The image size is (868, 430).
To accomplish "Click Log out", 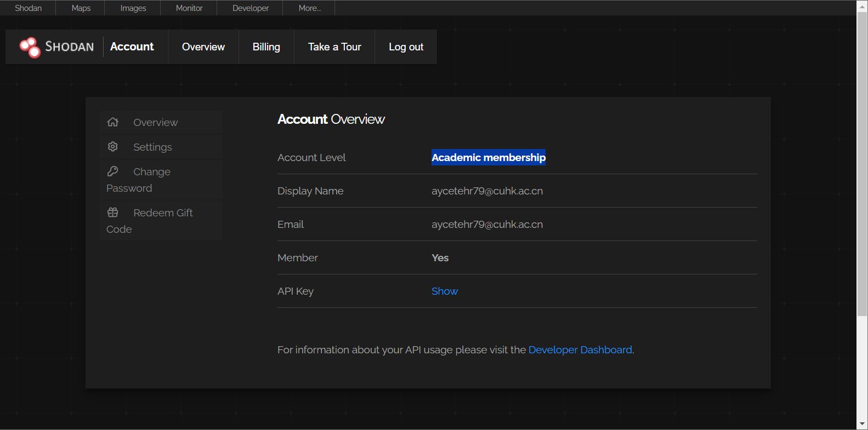I will point(406,47).
